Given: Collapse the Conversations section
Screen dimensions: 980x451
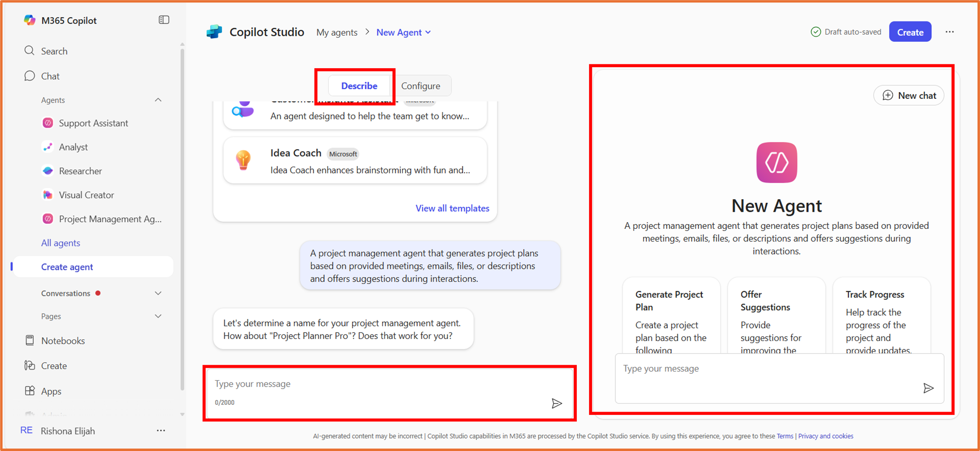Looking at the screenshot, I should pos(158,293).
